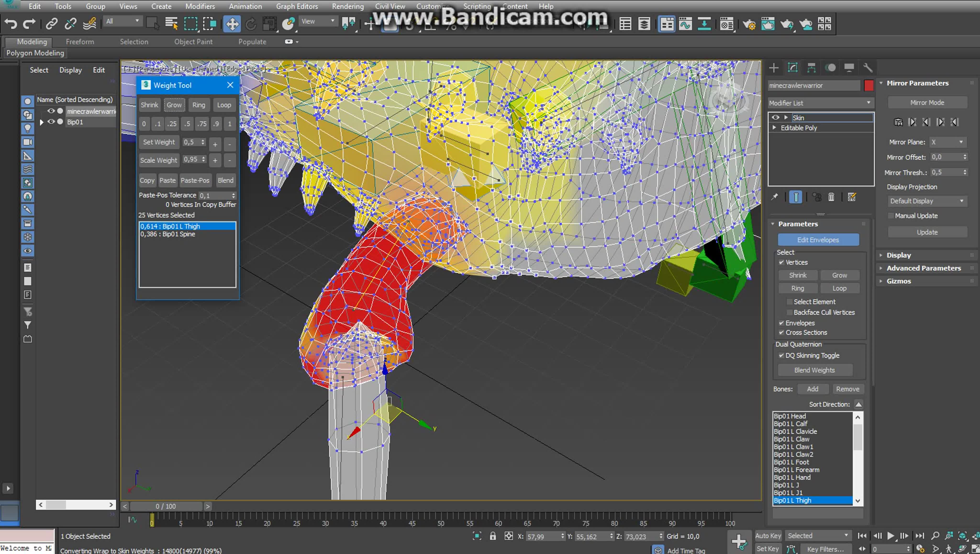Toggle the Envelopes checkbox
This screenshot has height=554, width=980.
click(781, 323)
